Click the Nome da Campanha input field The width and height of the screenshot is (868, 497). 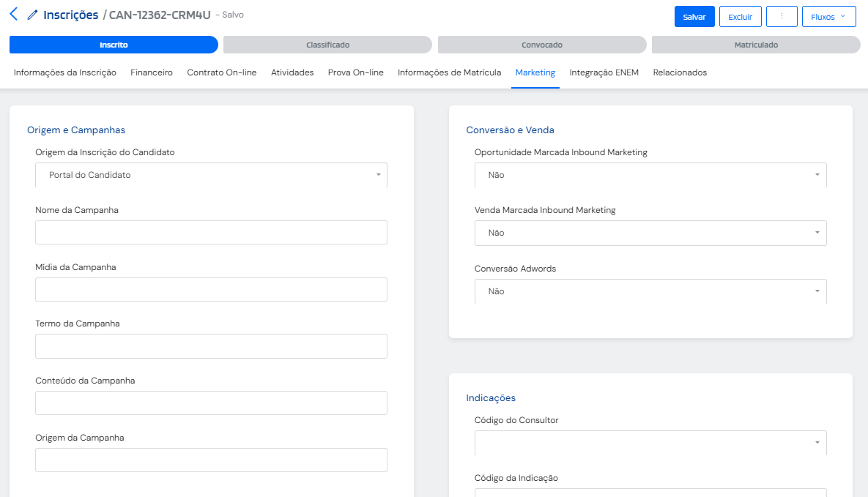211,233
